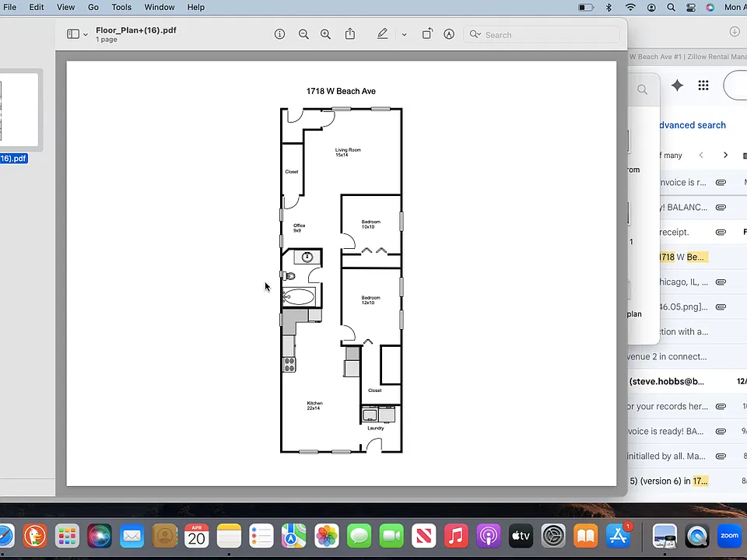Open the Go menu

[x=93, y=7]
